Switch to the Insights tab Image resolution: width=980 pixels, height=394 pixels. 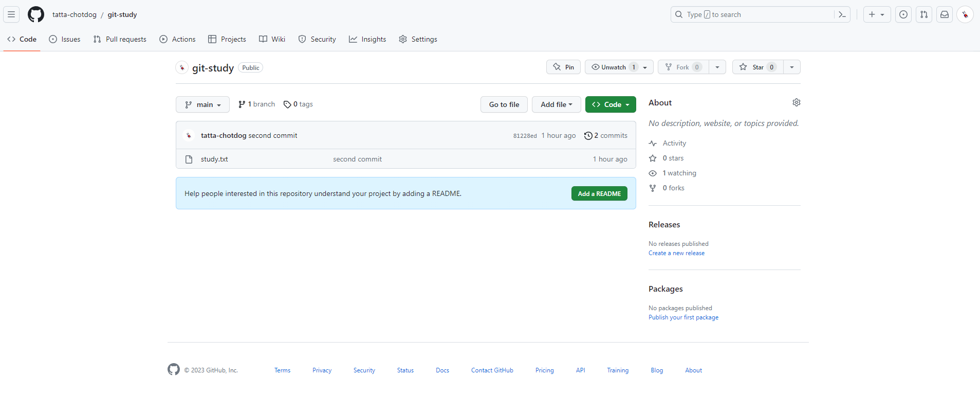point(367,39)
